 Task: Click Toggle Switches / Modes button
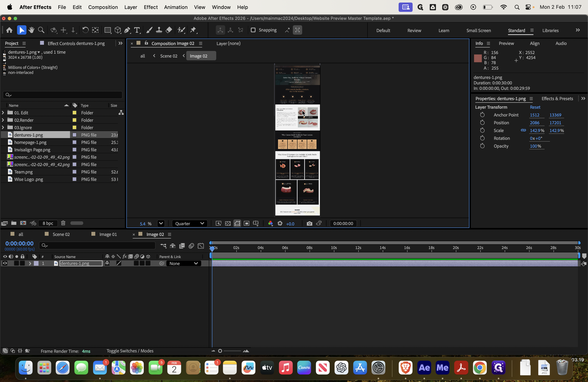pyautogui.click(x=130, y=351)
